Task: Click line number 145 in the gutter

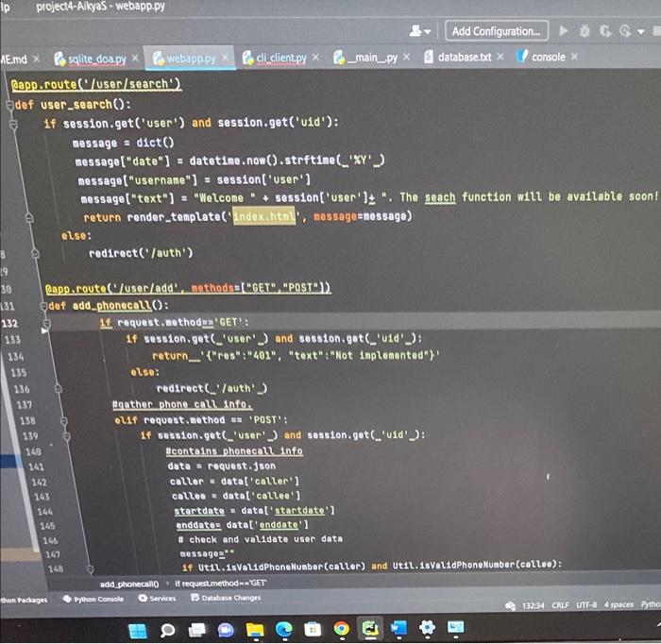Action: [x=47, y=526]
